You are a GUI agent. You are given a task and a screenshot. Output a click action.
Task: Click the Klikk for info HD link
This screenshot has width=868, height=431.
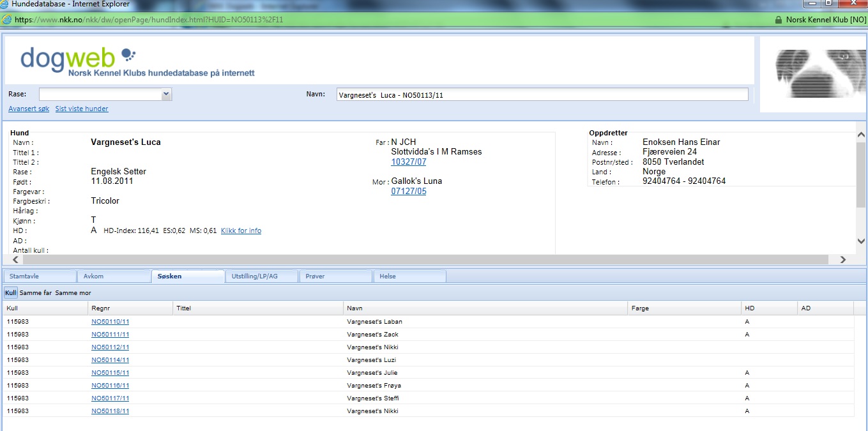pos(241,231)
